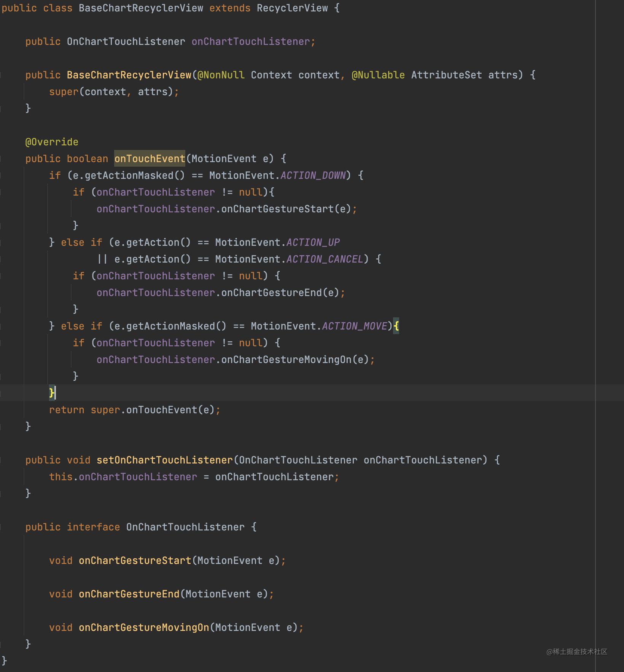Click the this keyword in the setter body
Viewport: 624px width, 672px height.
[61, 477]
